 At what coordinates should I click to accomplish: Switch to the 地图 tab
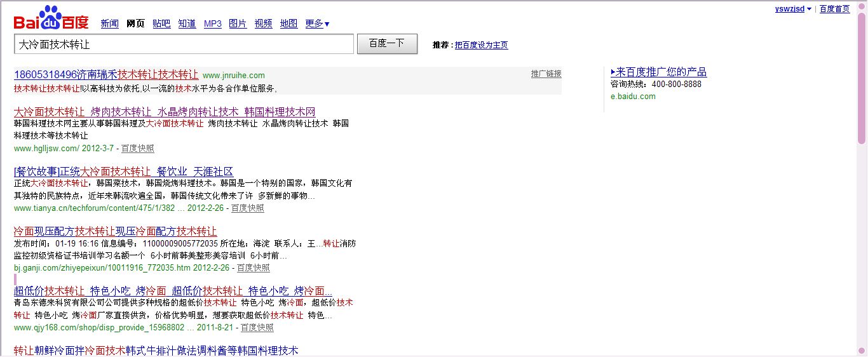coord(288,24)
